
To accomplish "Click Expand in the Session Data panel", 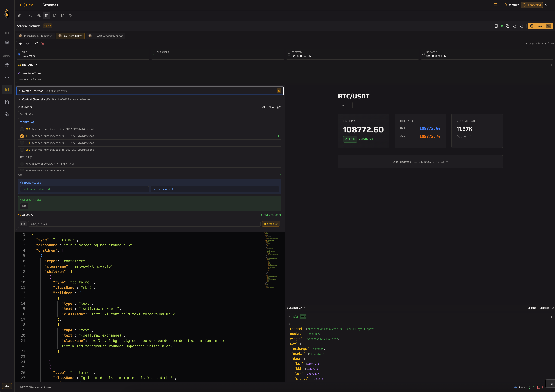I will (x=532, y=308).
